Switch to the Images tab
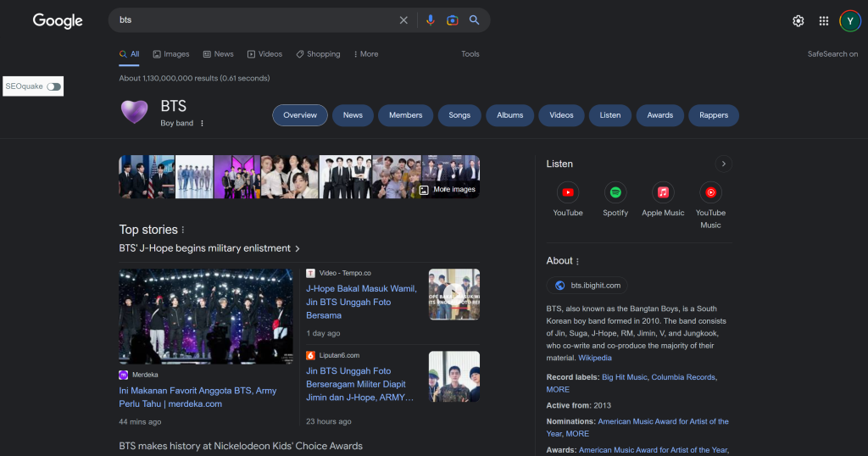Image resolution: width=868 pixels, height=456 pixels. (171, 54)
